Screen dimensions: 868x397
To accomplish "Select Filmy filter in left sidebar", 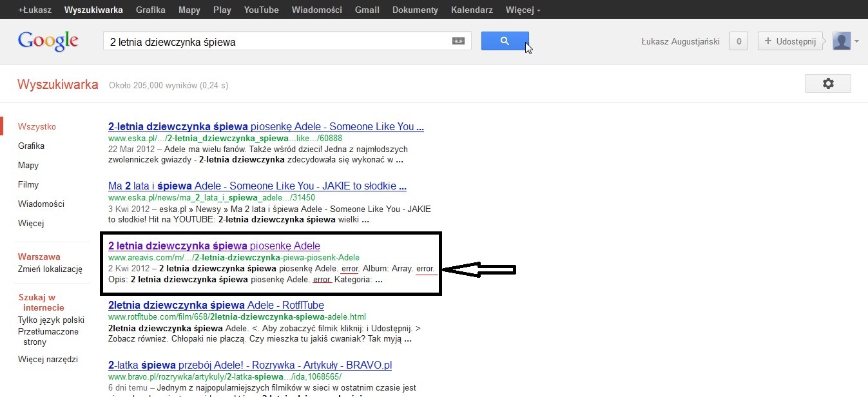I will pos(28,184).
